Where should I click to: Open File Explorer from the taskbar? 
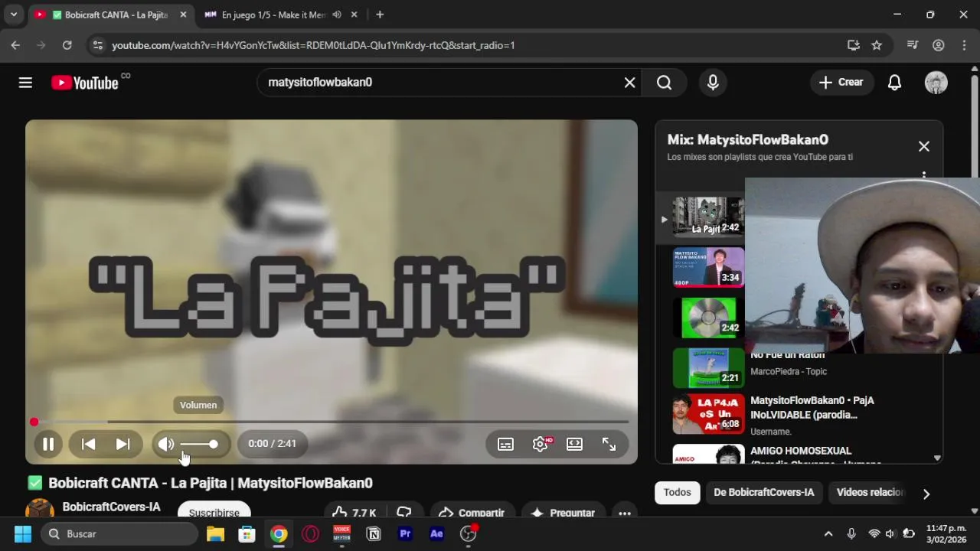pyautogui.click(x=215, y=533)
